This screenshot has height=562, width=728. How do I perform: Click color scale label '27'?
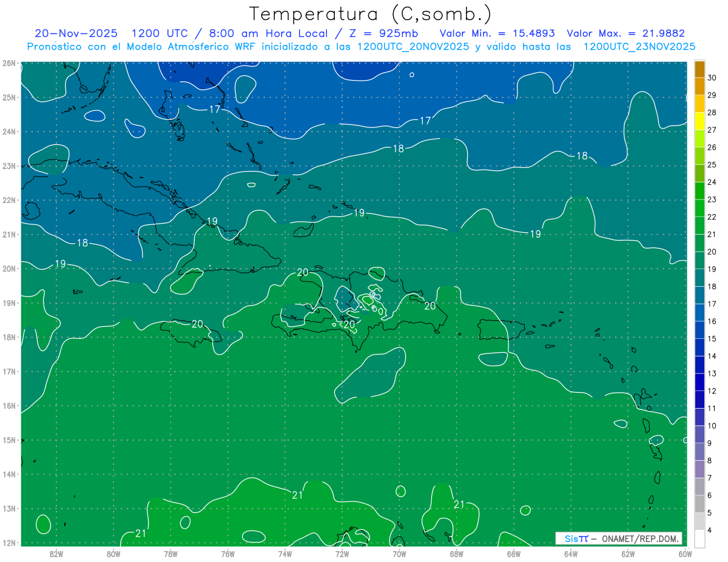click(712, 130)
